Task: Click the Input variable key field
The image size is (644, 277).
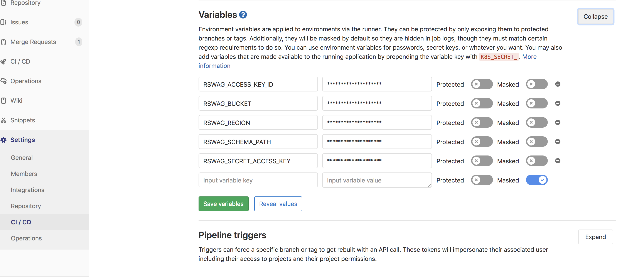Action: pyautogui.click(x=258, y=180)
